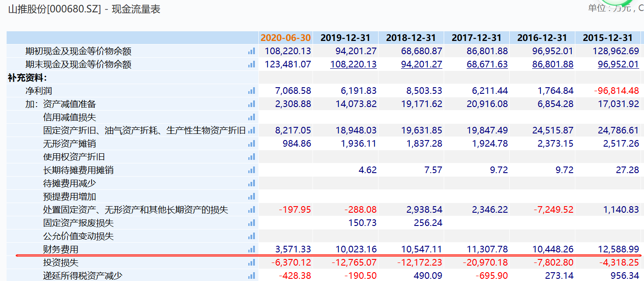Open the 68,671.63 ending cash link
The width and height of the screenshot is (644, 281).
coord(487,65)
